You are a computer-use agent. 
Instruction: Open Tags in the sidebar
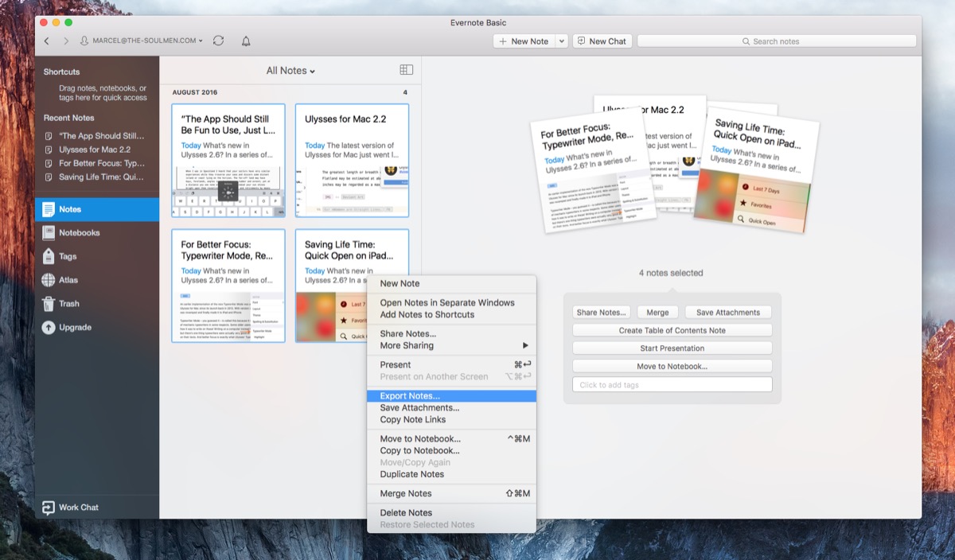click(x=68, y=256)
